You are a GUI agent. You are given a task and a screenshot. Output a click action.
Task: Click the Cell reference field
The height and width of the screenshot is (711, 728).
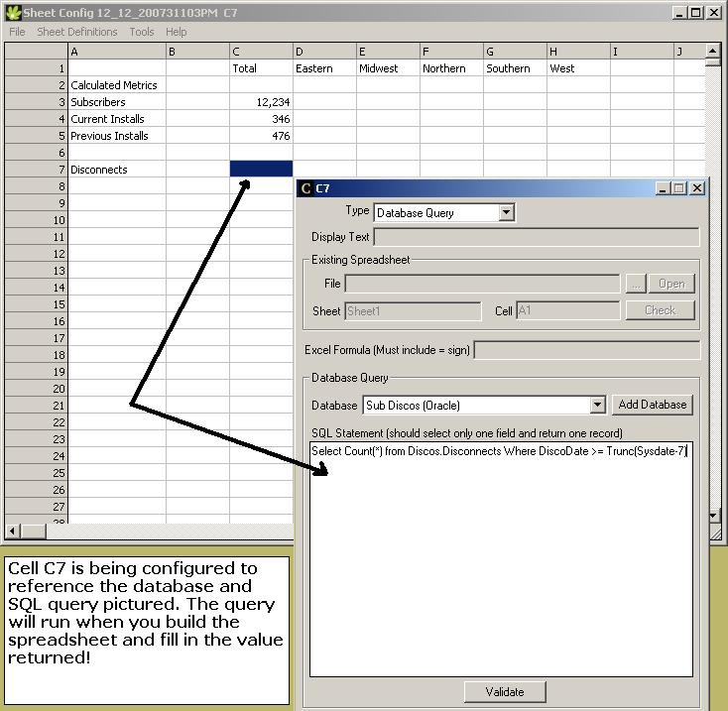(567, 310)
